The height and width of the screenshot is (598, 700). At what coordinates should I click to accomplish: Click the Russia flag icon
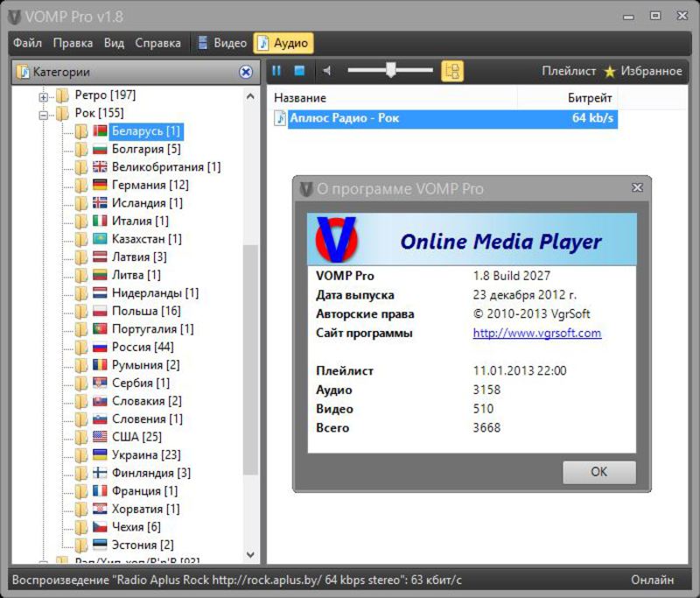(x=100, y=347)
